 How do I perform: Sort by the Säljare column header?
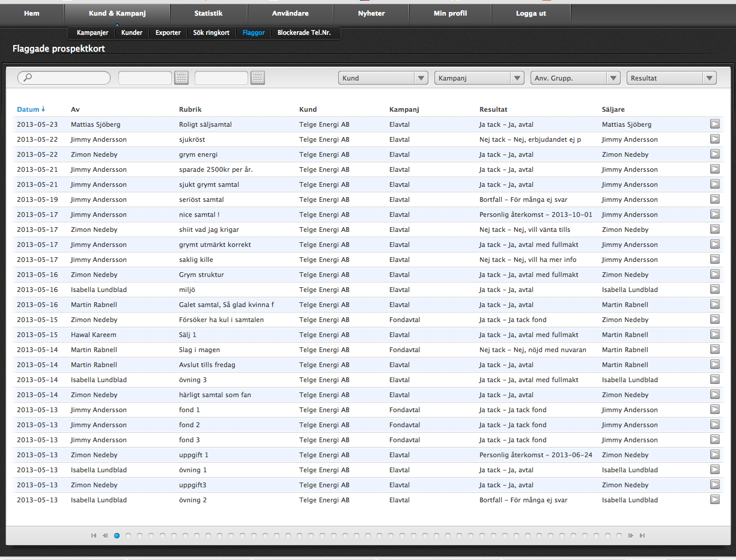pyautogui.click(x=613, y=109)
